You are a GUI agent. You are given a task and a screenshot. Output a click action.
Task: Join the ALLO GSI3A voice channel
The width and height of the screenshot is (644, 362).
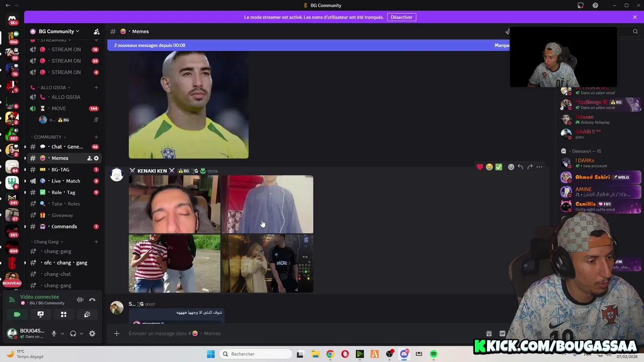pos(64,97)
